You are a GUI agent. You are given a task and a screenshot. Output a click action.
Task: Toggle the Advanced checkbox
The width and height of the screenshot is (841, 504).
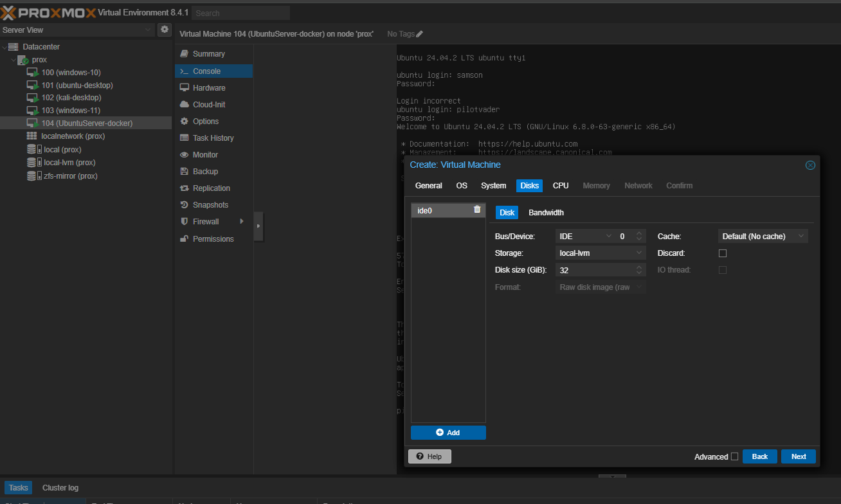[x=734, y=456]
